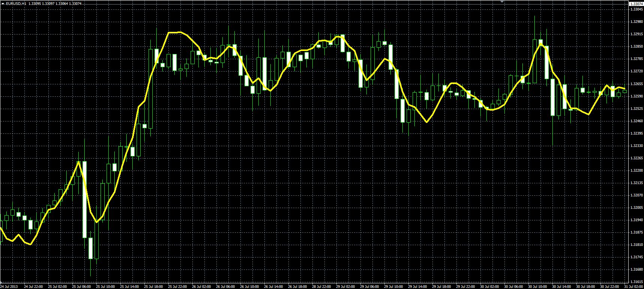Click the 28 Jul 22:00 time axis label

321,287
